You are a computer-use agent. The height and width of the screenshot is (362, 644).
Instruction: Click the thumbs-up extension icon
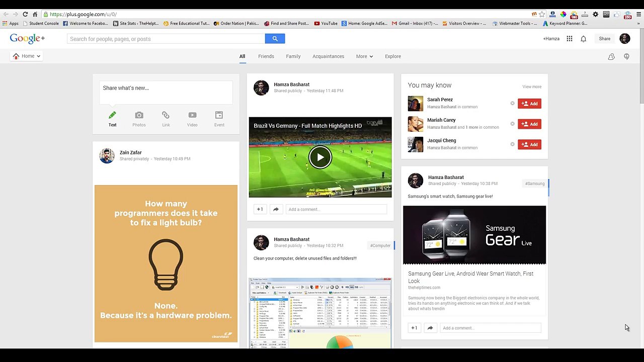(x=616, y=14)
